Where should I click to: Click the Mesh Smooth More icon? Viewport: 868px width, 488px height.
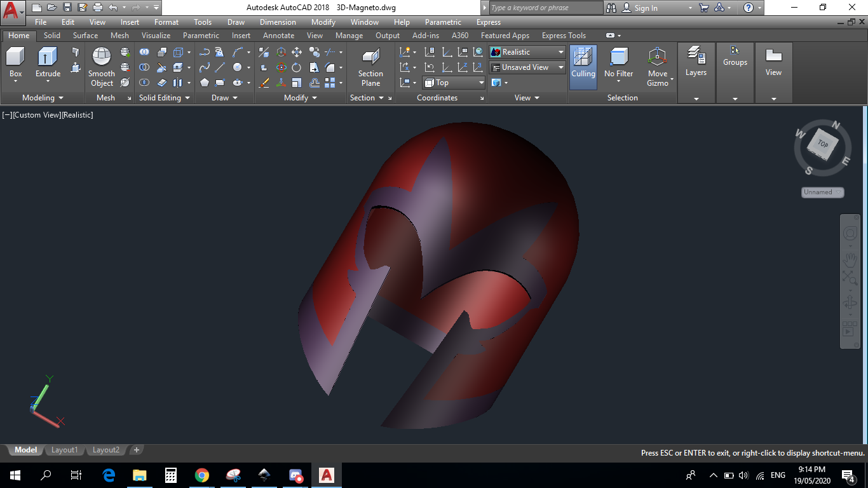(x=125, y=52)
